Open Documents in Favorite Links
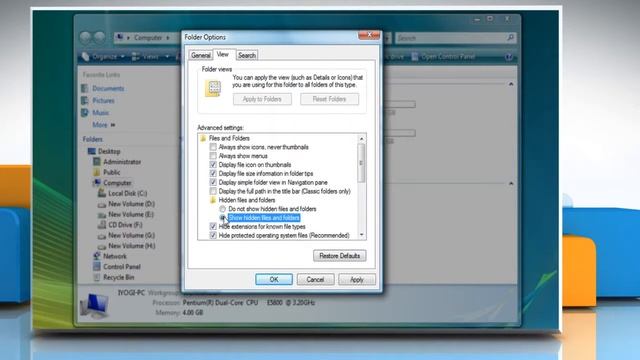The height and width of the screenshot is (360, 640). pyautogui.click(x=108, y=89)
